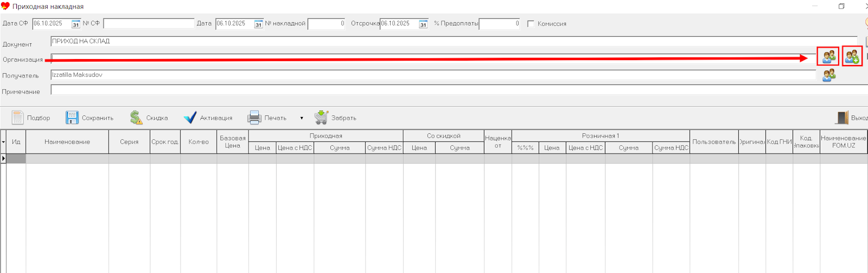Click Сумма НДС header under Розничная 1
Screen dimensions: 868x273
click(x=671, y=148)
